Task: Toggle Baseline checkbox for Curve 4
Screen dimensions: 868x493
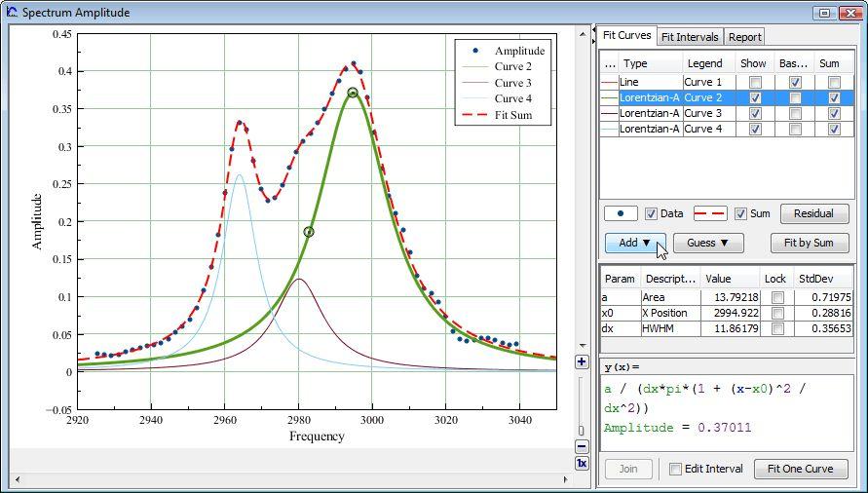Action: pyautogui.click(x=795, y=129)
